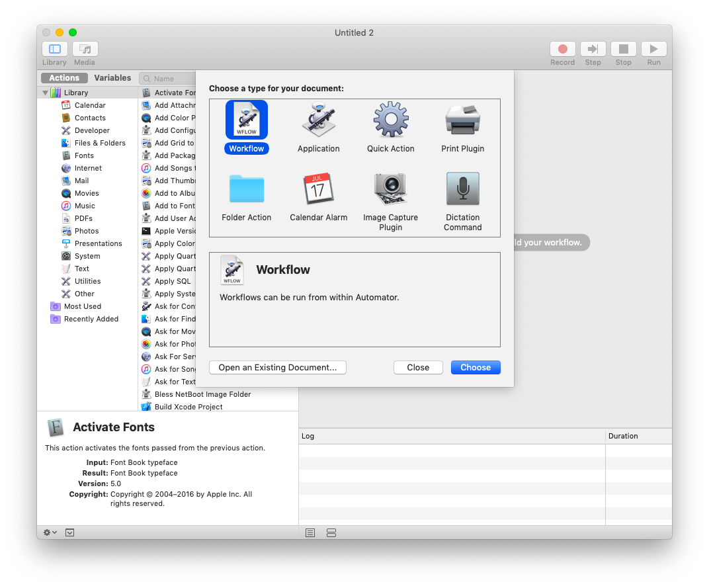Select Contacts category in library
Screen dimensions: 709x588
click(90, 118)
